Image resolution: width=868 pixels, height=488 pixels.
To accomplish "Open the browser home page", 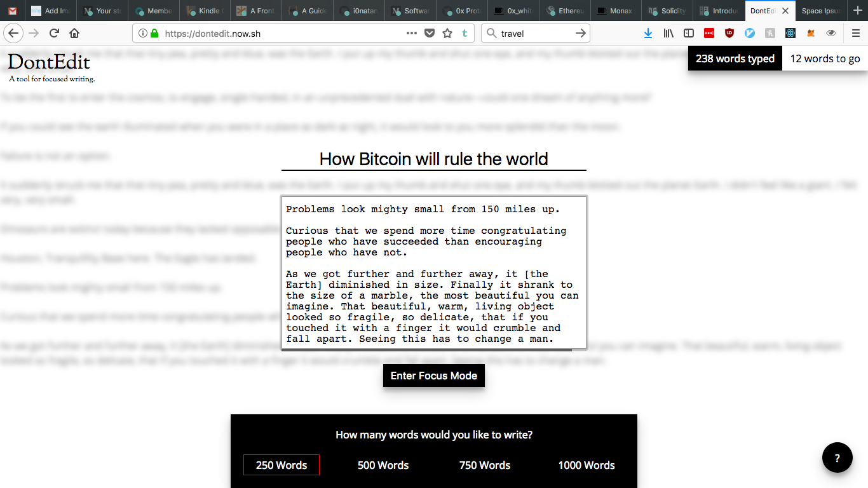I will point(74,33).
